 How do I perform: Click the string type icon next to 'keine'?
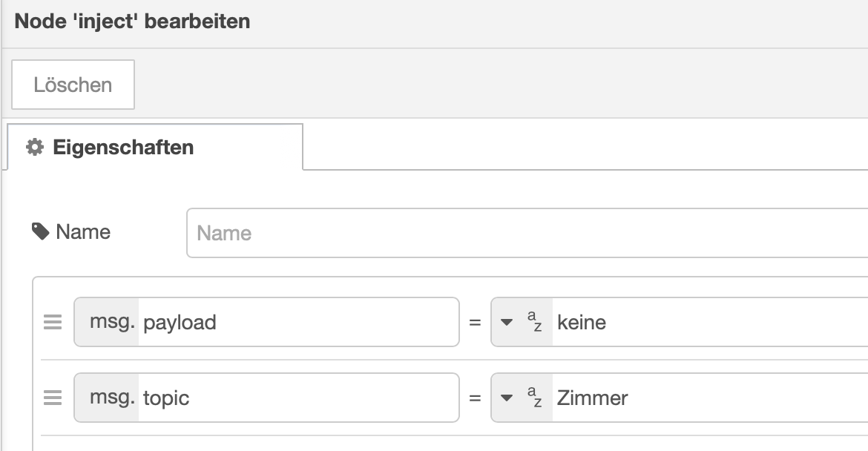(x=534, y=323)
